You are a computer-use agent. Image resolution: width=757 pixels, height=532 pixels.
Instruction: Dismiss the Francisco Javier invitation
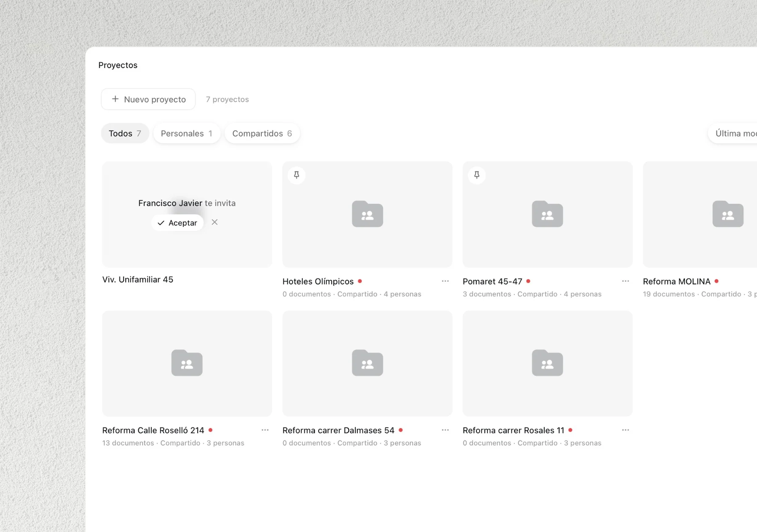click(214, 222)
